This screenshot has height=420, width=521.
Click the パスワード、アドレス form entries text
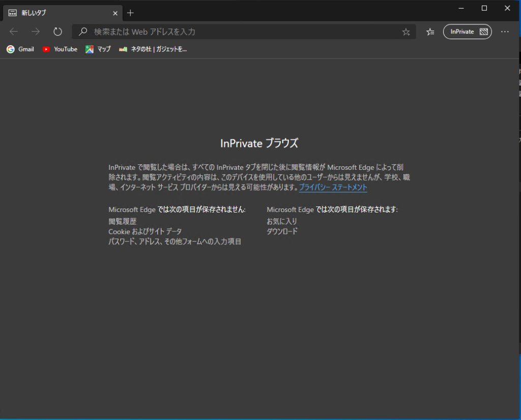pos(175,242)
